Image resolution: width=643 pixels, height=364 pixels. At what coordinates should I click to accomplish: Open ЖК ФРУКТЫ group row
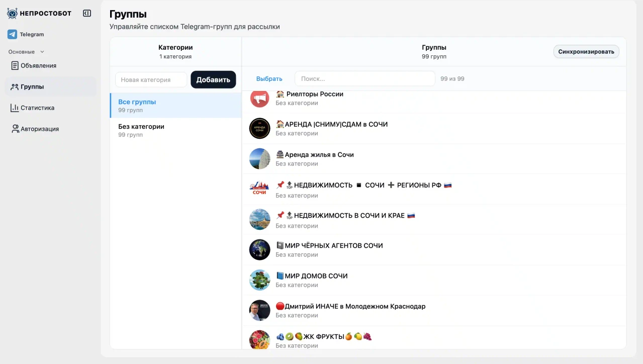click(434, 338)
